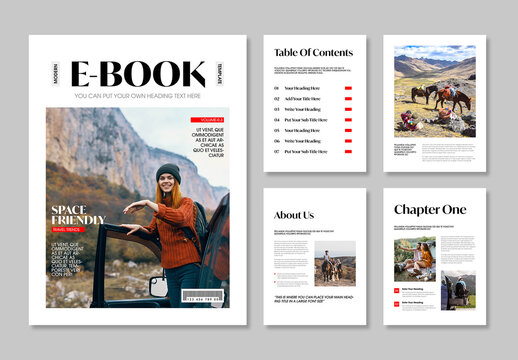Select the horses in mountain valley photo
The width and height of the screenshot is (518, 360).
coord(435,91)
